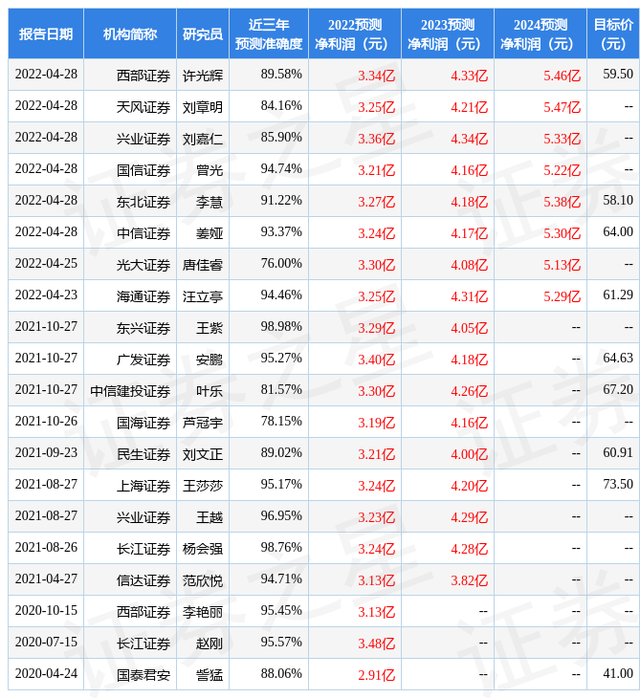This screenshot has width=640, height=698.
Task: Select institution 信达证券
Action: tap(143, 580)
